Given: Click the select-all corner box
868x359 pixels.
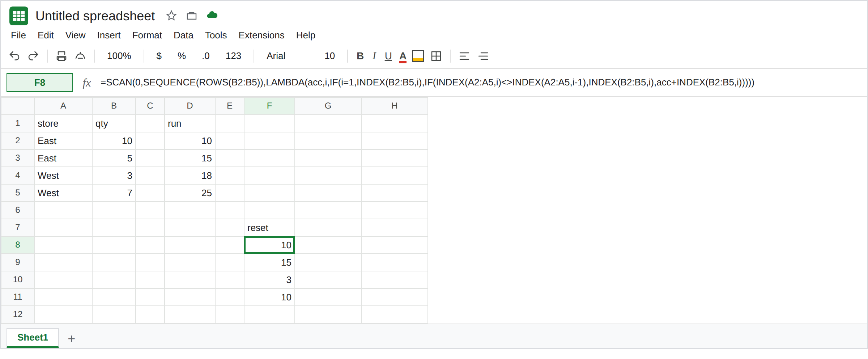Looking at the screenshot, I should [x=18, y=106].
